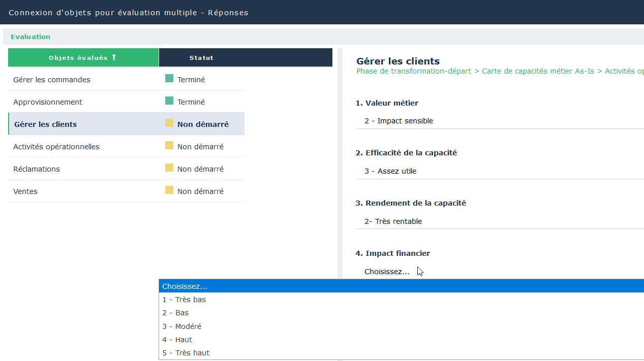
Task: Click yellow status square for Ventes
Action: (x=169, y=190)
